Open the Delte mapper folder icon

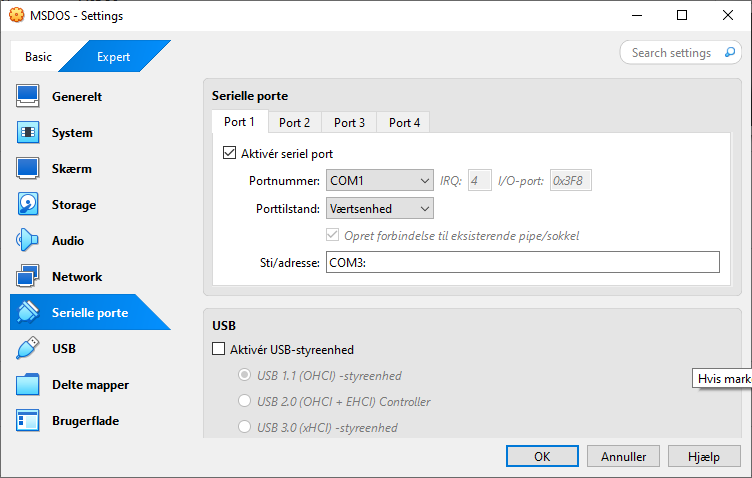coord(28,385)
